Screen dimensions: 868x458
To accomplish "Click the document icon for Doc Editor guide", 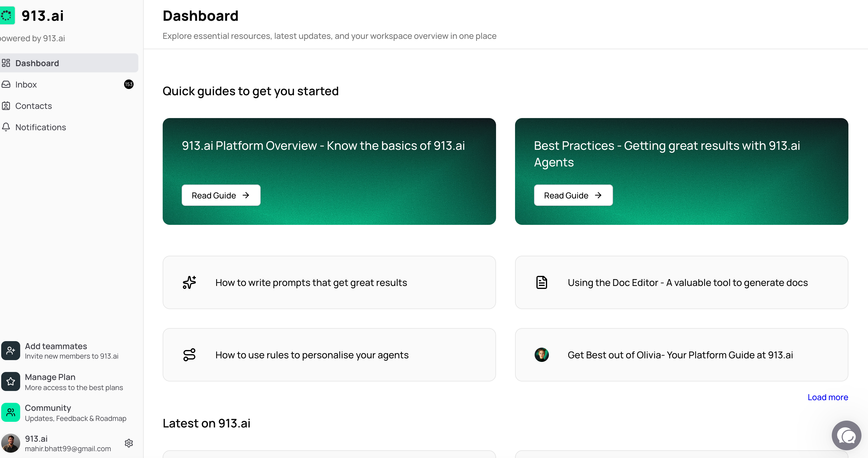I will click(541, 282).
